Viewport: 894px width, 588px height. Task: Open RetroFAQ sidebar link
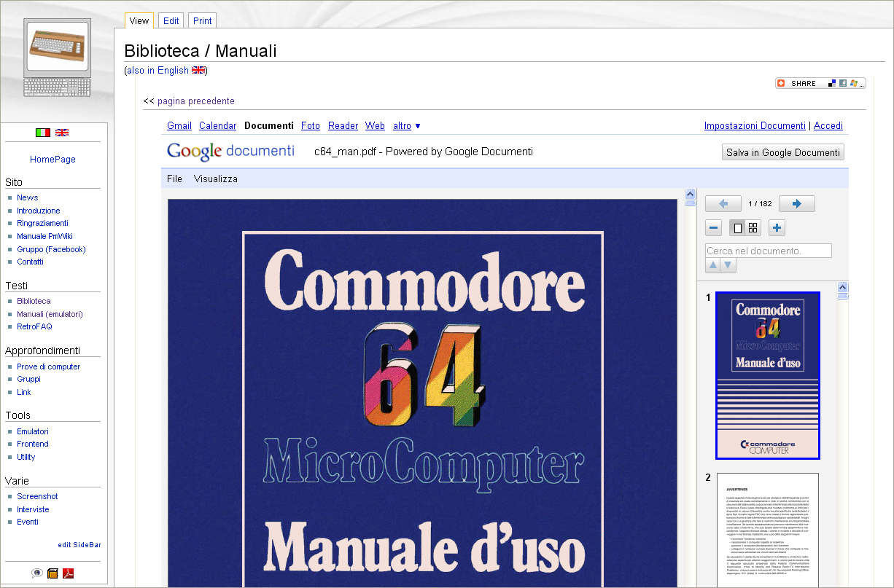click(34, 326)
